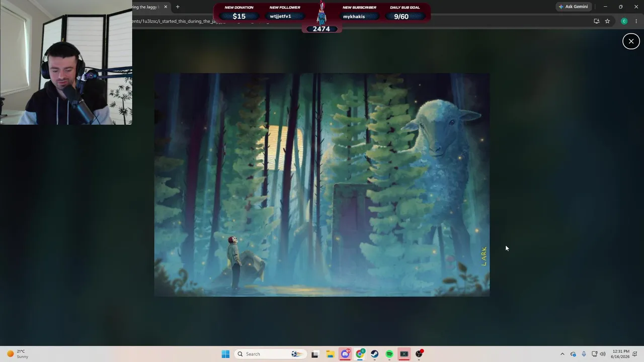The height and width of the screenshot is (362, 644).
Task: Click the new follower name wtjjetfv1
Action: pyautogui.click(x=280, y=16)
